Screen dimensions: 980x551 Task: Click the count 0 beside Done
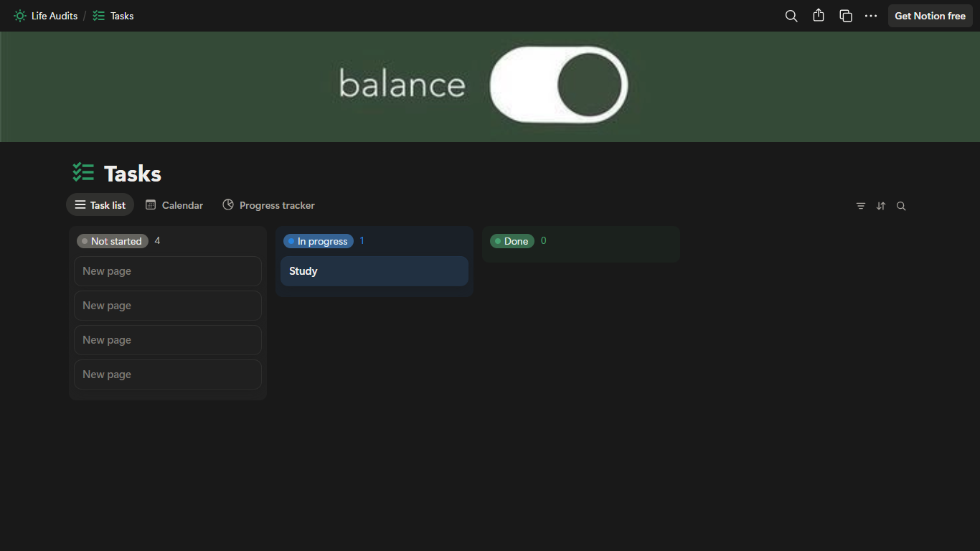[543, 241]
